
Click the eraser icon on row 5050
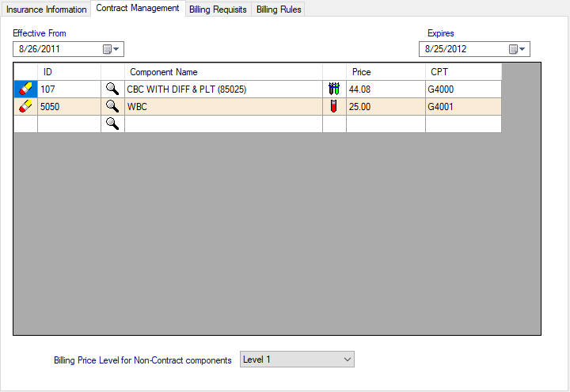pyautogui.click(x=25, y=106)
